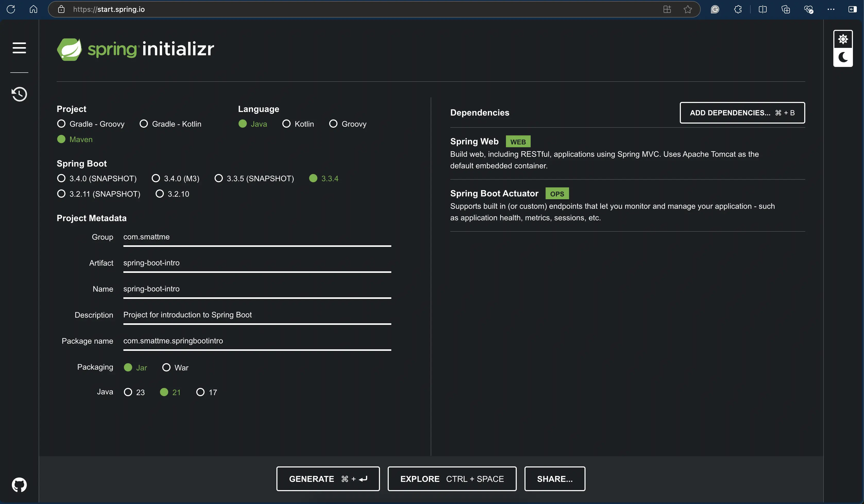This screenshot has width=864, height=504.
Task: Select Spring Boot 3.2.11 (SNAPSHOT)
Action: pyautogui.click(x=99, y=194)
